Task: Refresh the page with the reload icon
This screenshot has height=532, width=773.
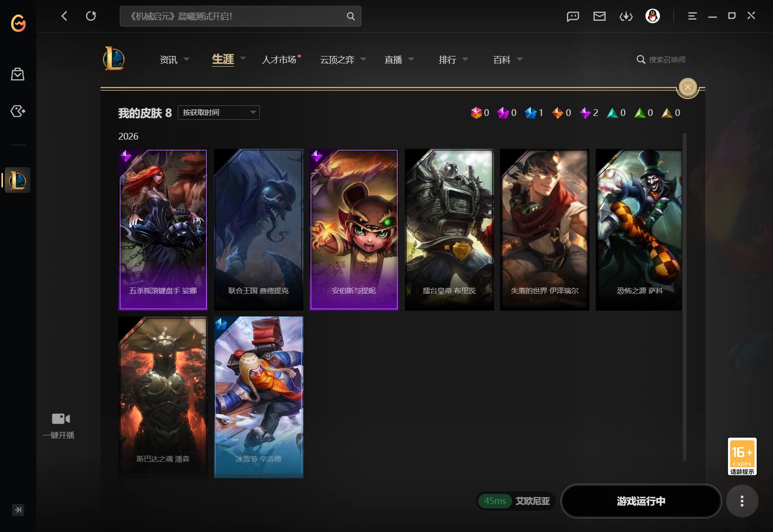Action: 91,16
